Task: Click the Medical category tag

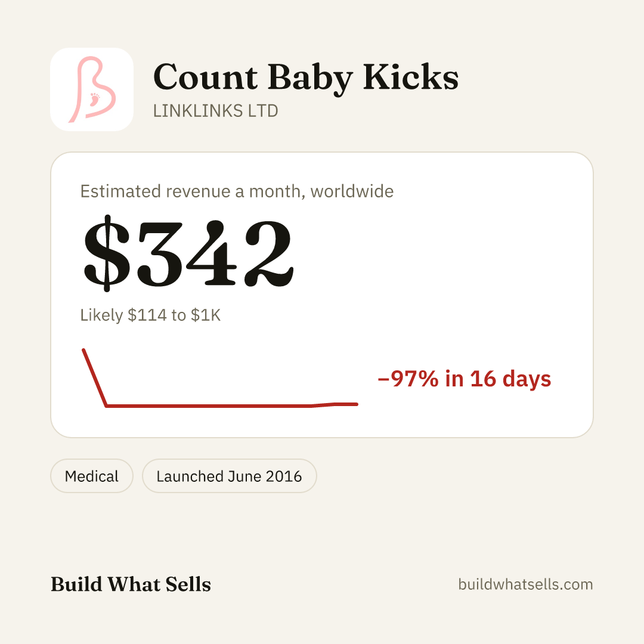Action: coord(92,476)
